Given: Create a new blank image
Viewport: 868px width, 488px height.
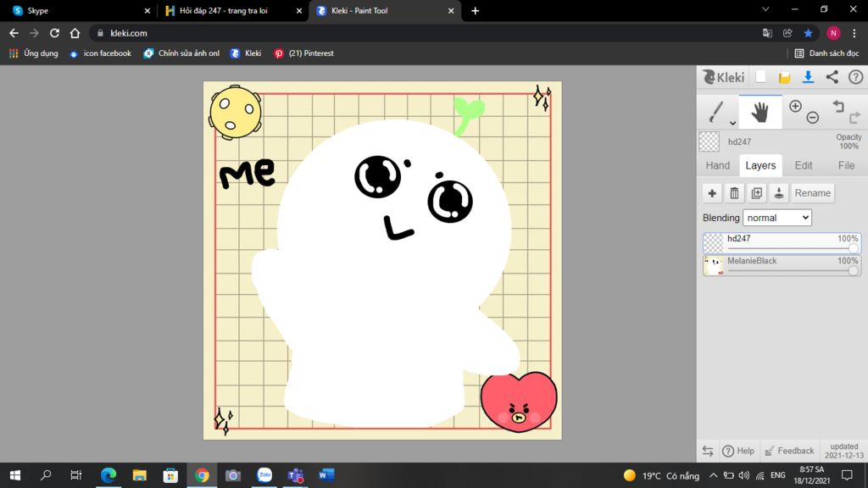Looking at the screenshot, I should (x=760, y=77).
